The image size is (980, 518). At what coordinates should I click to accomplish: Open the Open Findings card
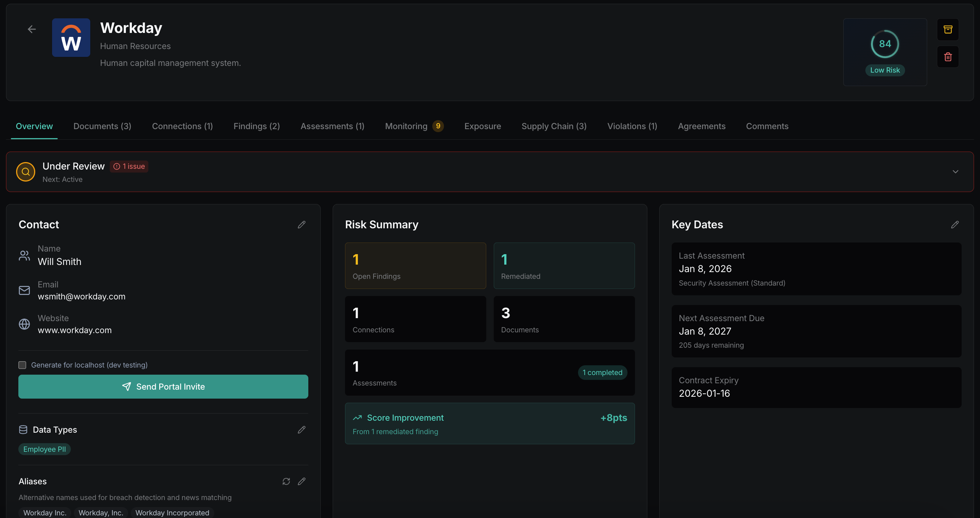point(415,266)
